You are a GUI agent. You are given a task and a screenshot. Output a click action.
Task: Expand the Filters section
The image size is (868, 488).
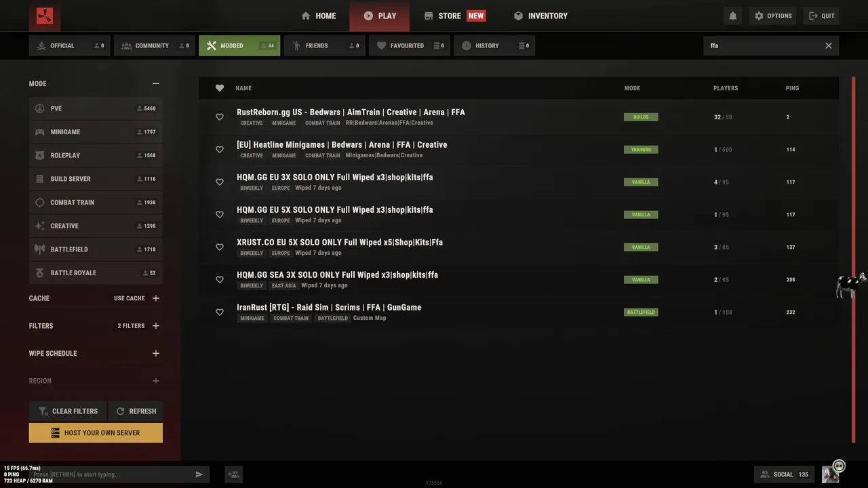tap(156, 326)
